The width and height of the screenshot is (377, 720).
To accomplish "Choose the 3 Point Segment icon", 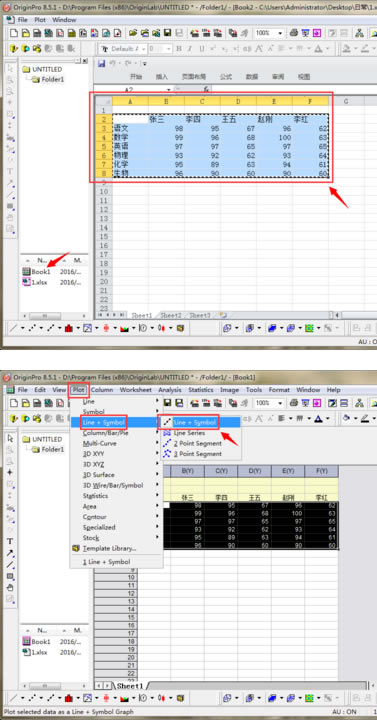I will [x=167, y=454].
